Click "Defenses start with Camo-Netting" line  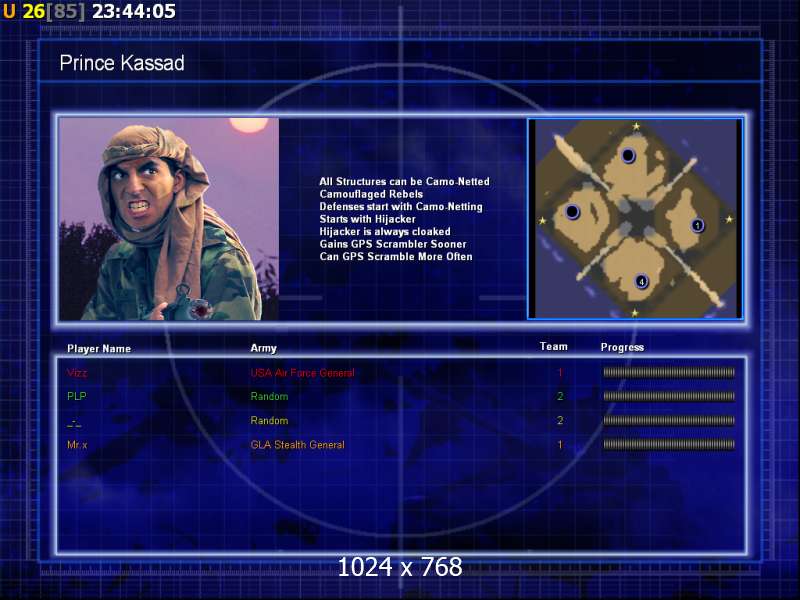tap(401, 207)
